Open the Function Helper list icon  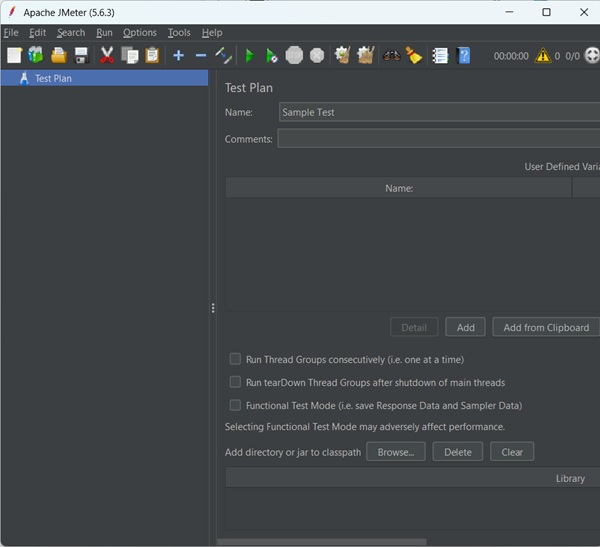[x=440, y=56]
